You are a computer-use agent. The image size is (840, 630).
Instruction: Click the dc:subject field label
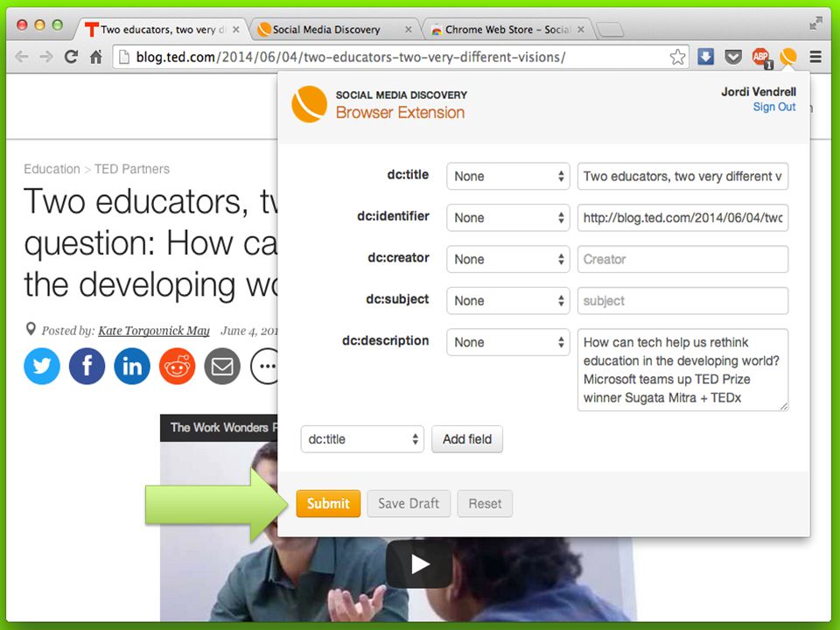[x=397, y=299]
